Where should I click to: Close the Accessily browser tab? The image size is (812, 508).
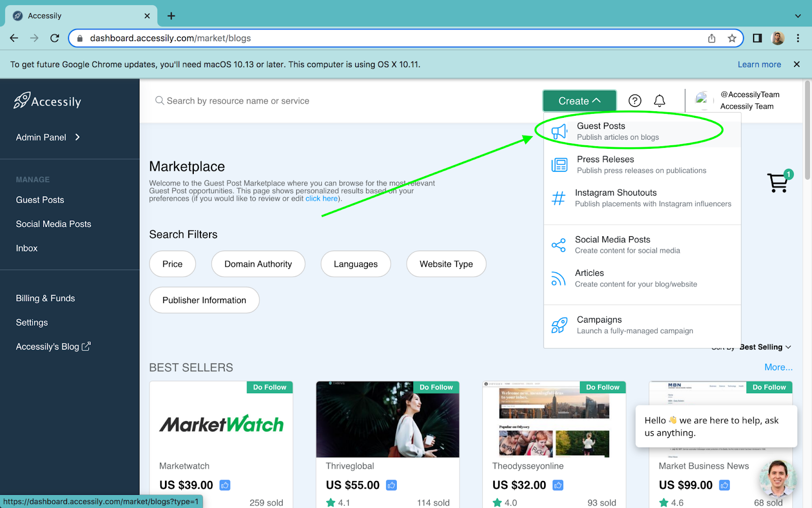click(x=147, y=16)
